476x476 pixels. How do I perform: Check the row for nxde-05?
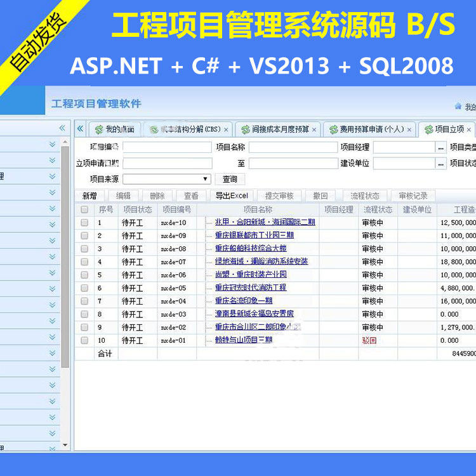[84, 288]
